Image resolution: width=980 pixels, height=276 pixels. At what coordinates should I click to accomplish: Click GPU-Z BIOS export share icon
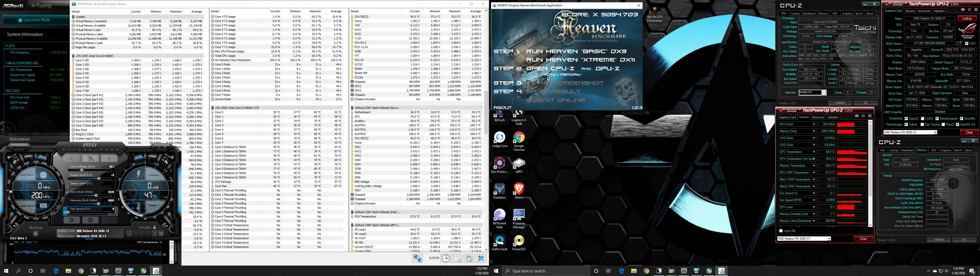959,43
